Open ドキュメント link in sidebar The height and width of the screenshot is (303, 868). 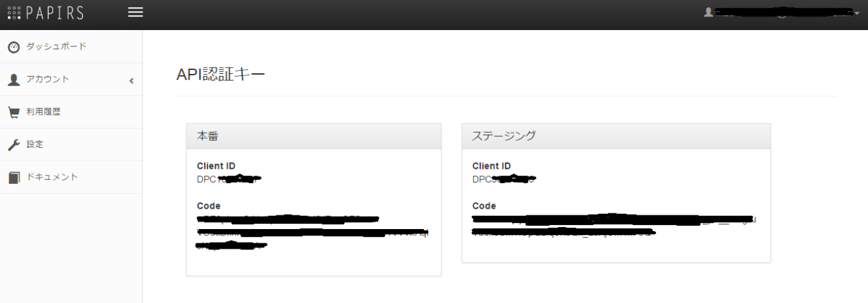52,177
